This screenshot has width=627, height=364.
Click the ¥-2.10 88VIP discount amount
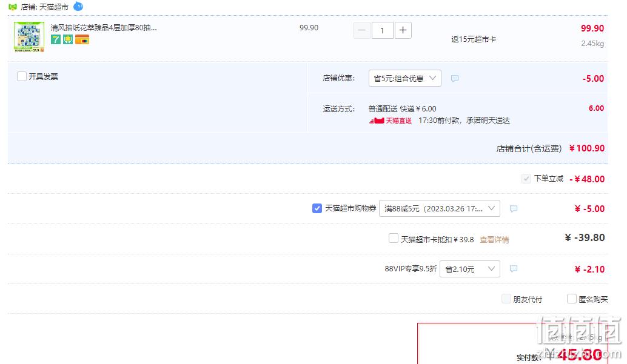[x=589, y=270]
